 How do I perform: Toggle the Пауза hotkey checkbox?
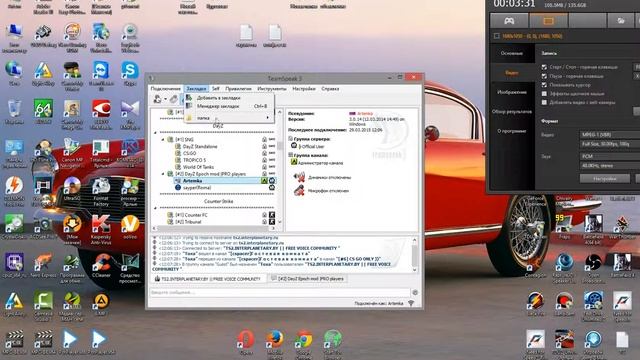point(544,76)
